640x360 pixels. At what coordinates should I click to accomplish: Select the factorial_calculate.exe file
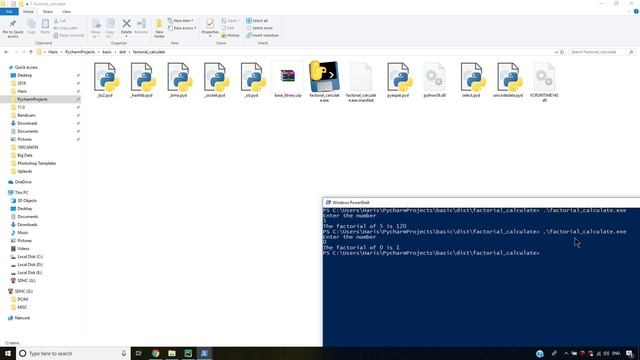324,82
